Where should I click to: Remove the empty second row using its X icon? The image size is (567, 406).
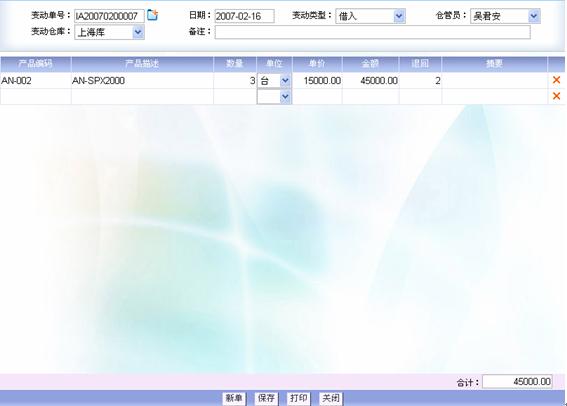[x=556, y=96]
